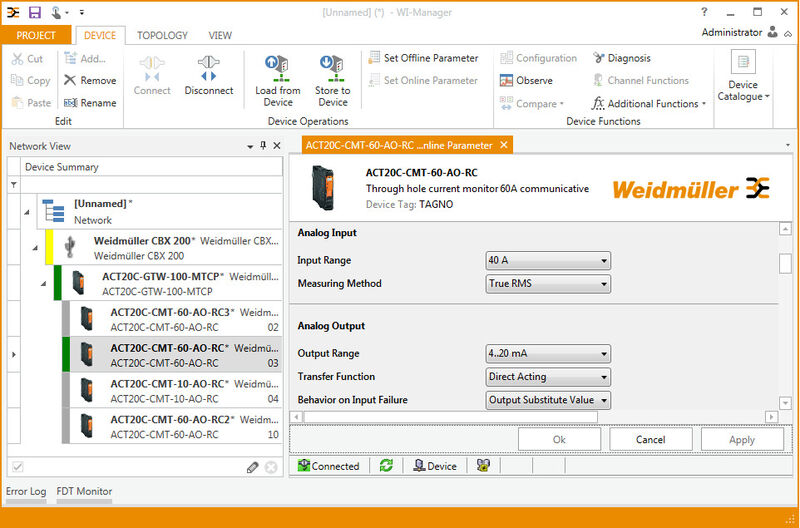Click the refresh icon in status bar
Viewport: 800px width, 528px height.
point(385,466)
